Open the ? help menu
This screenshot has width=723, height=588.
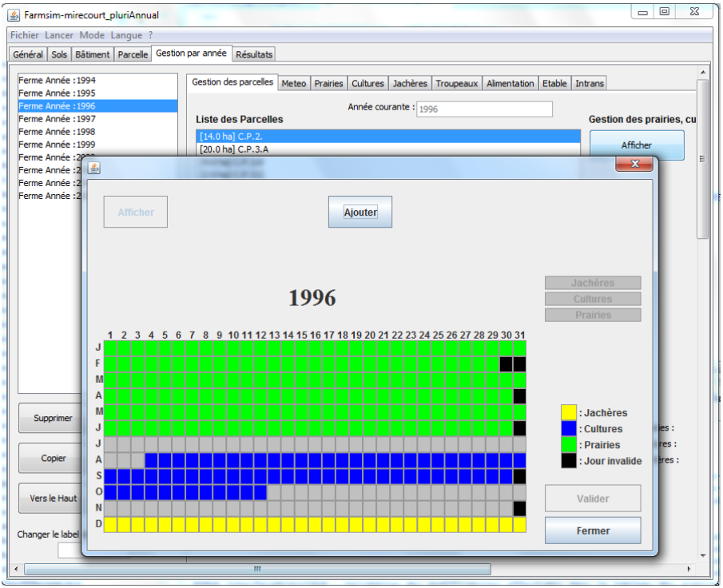(x=150, y=35)
